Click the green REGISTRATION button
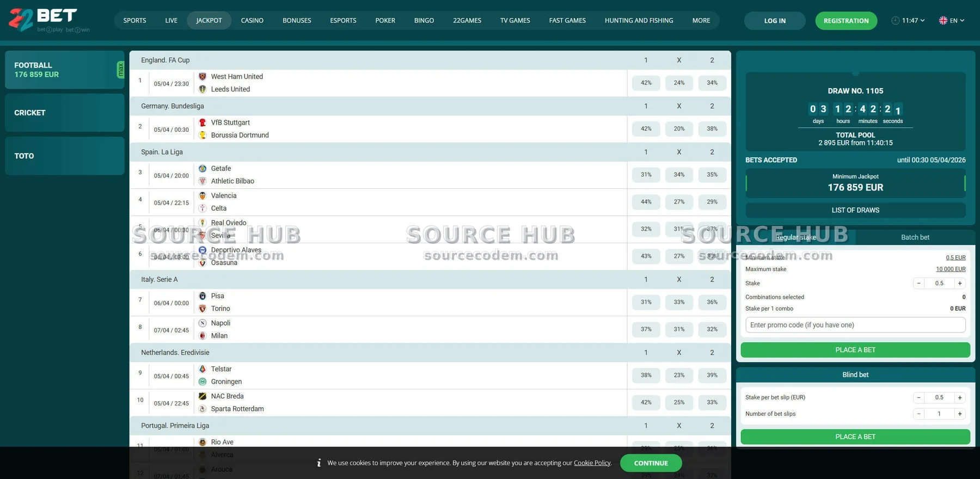The width and height of the screenshot is (980, 479). (x=846, y=21)
